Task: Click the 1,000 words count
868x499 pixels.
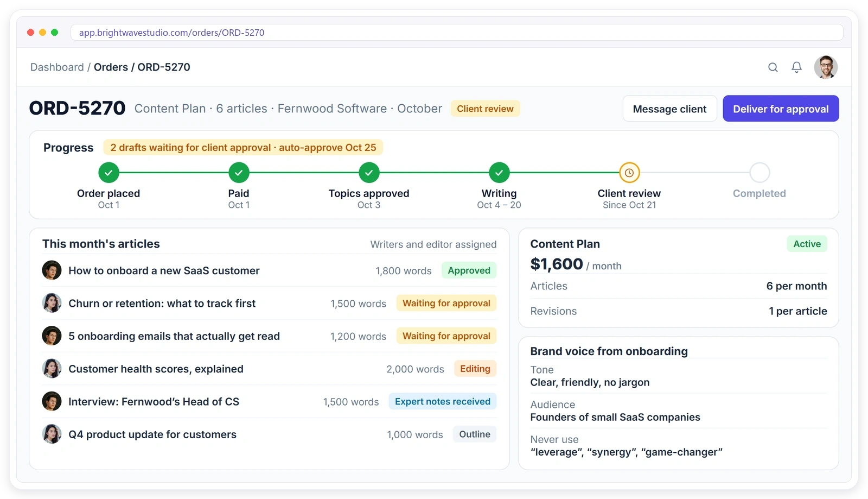Action: coord(414,434)
